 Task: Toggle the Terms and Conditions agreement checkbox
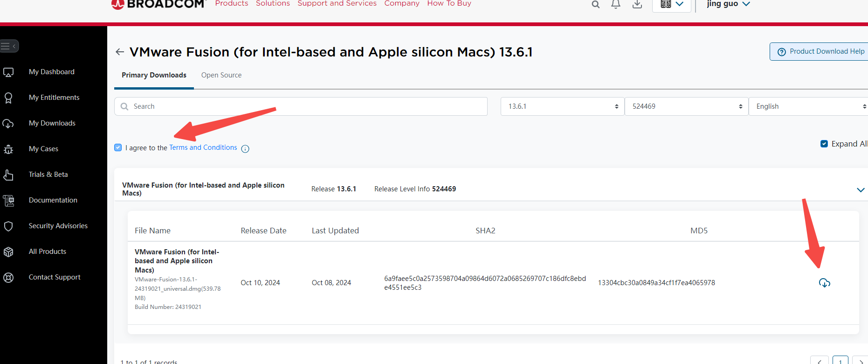pos(118,147)
